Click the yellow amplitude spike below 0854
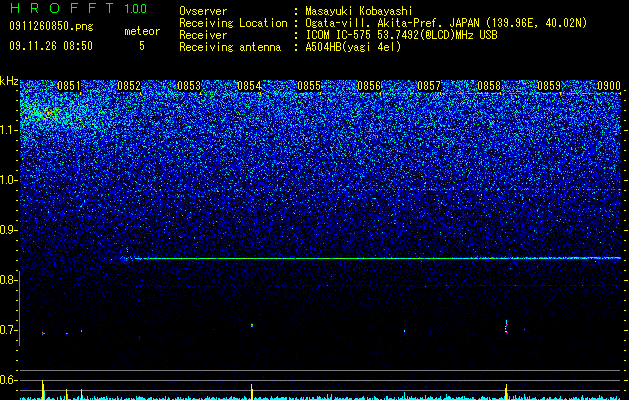This screenshot has width=629, height=400. (x=252, y=392)
